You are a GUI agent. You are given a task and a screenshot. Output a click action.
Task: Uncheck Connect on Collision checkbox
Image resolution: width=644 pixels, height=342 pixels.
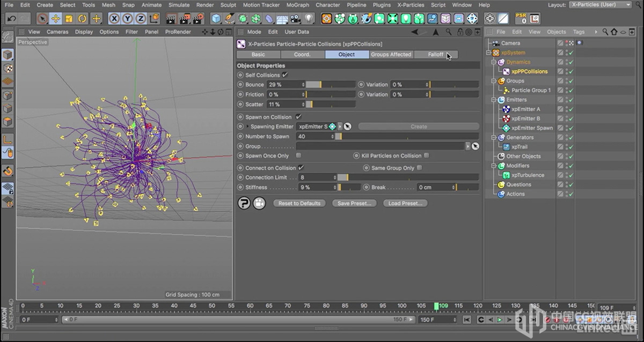(x=301, y=168)
